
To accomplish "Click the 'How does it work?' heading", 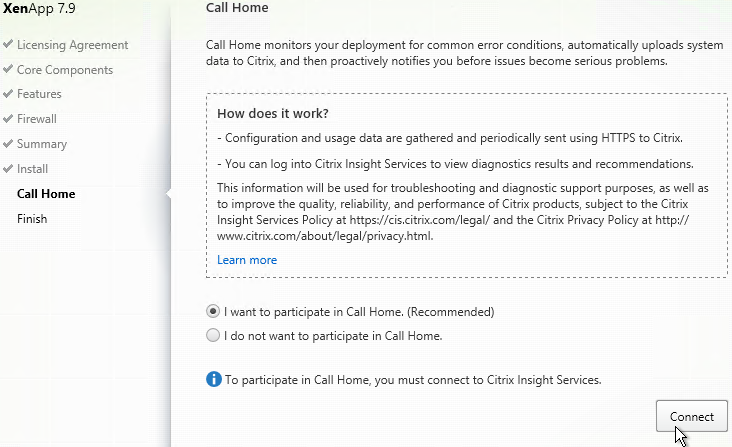I will 273,113.
